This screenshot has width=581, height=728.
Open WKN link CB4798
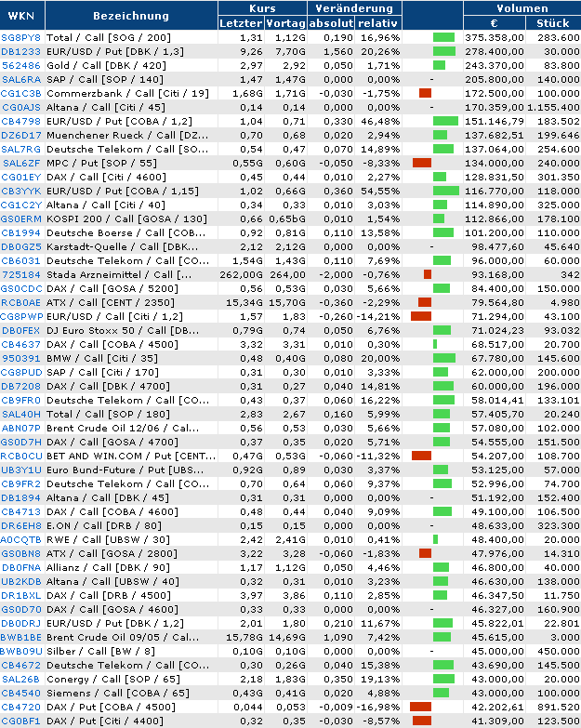pos(20,121)
